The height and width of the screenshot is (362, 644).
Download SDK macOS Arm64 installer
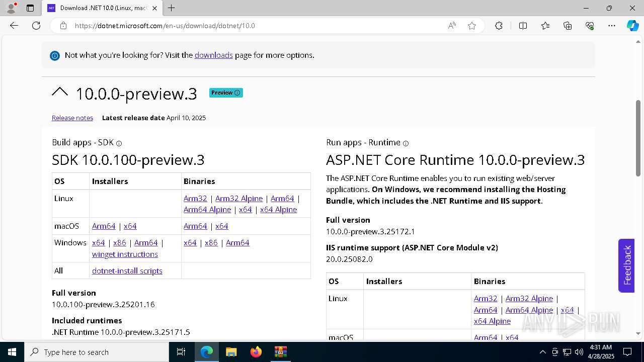tap(104, 226)
